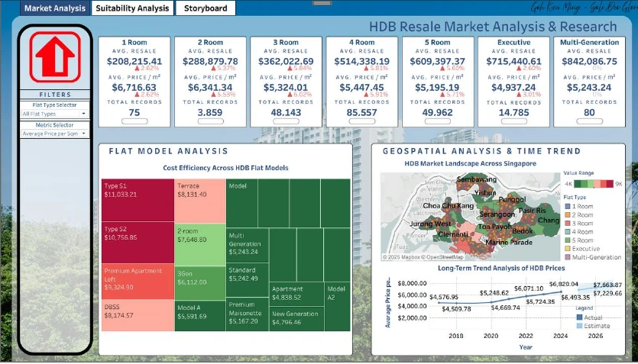Click the Choa Chu Kang map label
The image size is (638, 364).
(447, 205)
